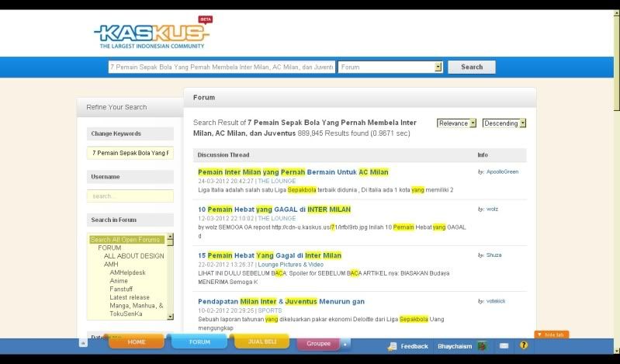Open THE LOUNGE link under 10 Pemain result
The image size is (620, 364).
point(277,218)
